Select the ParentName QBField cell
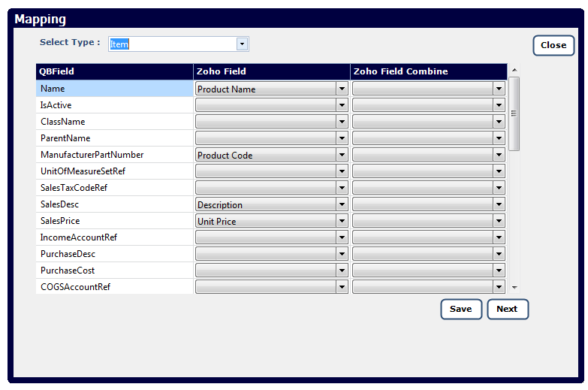Image resolution: width=588 pixels, height=390 pixels. 114,138
